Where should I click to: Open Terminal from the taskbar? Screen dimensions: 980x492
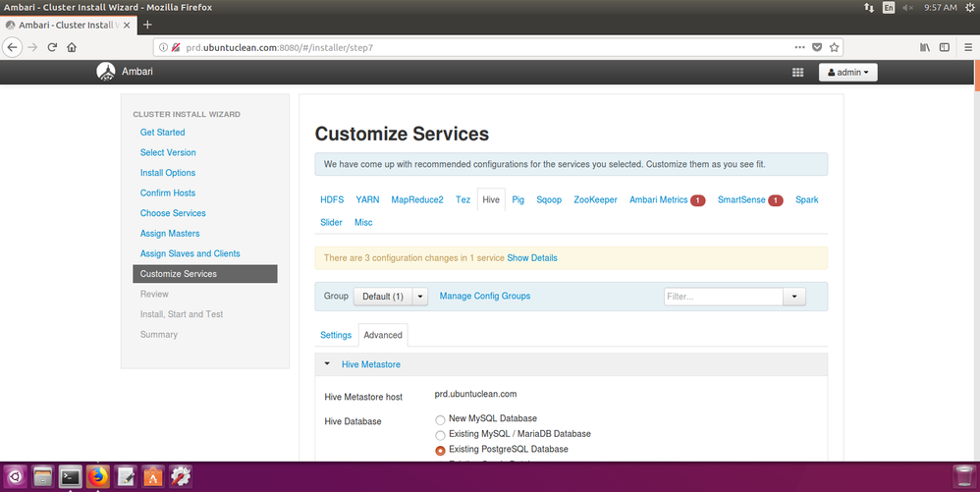(x=70, y=477)
